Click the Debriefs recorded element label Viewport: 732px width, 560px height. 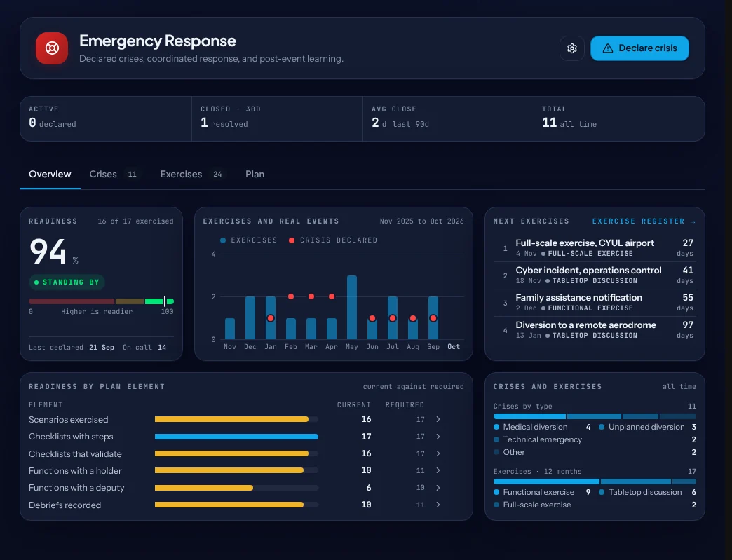tap(65, 505)
